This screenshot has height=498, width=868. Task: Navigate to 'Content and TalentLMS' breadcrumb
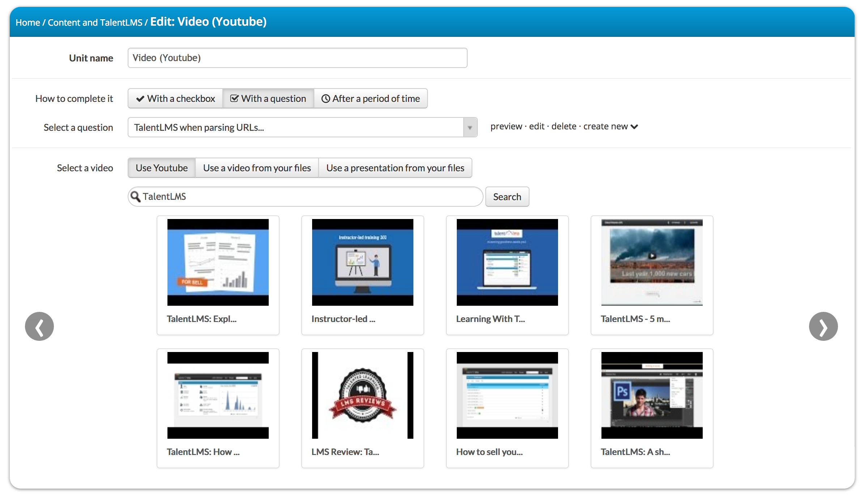coord(95,22)
